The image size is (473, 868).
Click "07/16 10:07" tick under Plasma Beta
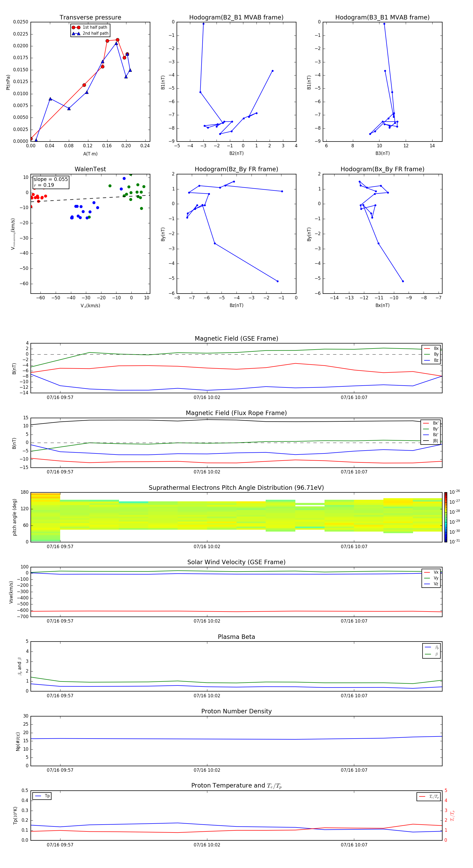(x=354, y=695)
